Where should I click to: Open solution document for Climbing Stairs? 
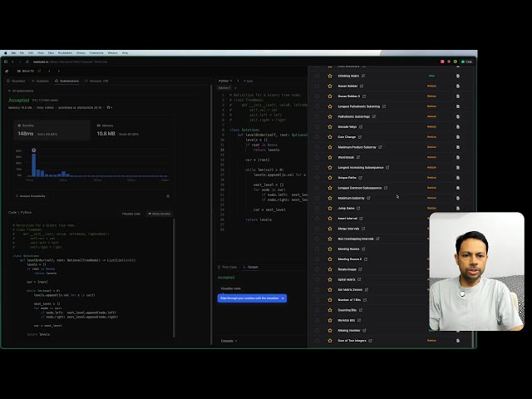coord(458,76)
